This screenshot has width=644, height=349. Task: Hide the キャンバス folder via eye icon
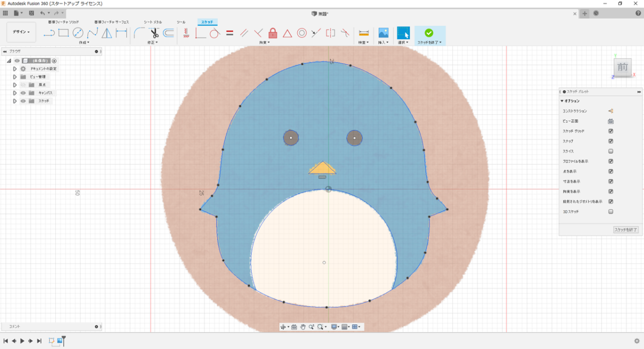23,93
